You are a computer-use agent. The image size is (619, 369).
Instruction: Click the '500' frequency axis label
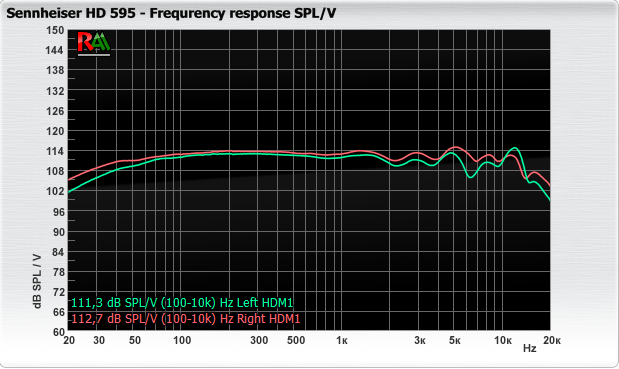click(296, 340)
